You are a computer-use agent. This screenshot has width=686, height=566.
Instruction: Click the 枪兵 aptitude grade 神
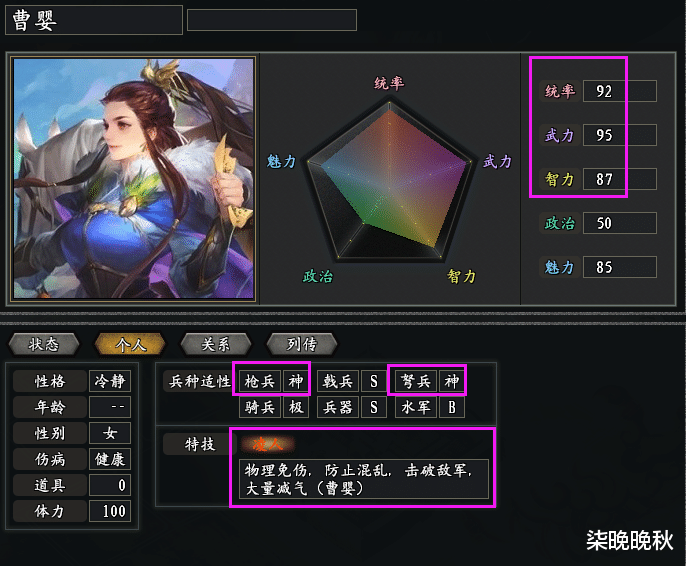(x=295, y=381)
